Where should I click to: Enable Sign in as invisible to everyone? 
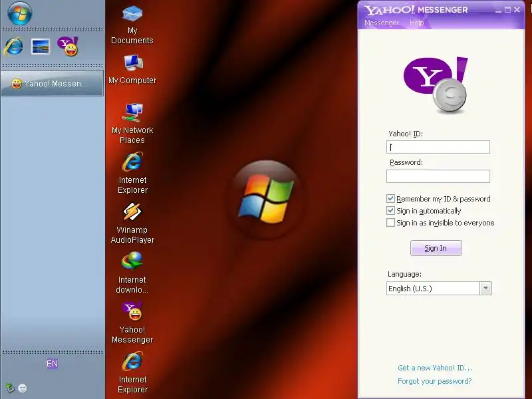point(390,223)
